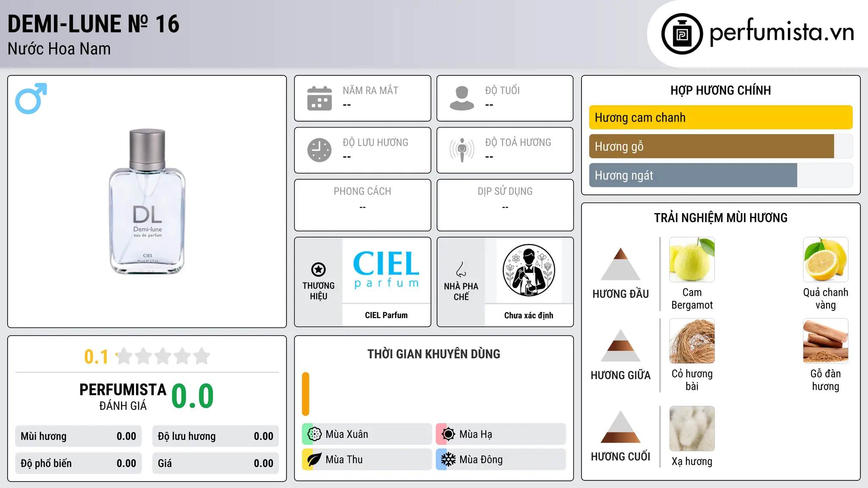The image size is (868, 488).
Task: Click the person icon for Độ tuổi
Action: 462,98
